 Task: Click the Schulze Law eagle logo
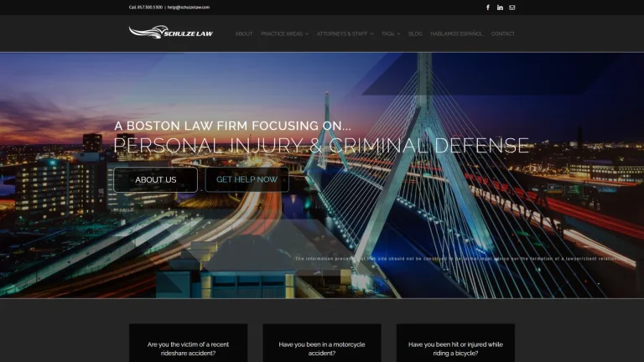tap(171, 32)
